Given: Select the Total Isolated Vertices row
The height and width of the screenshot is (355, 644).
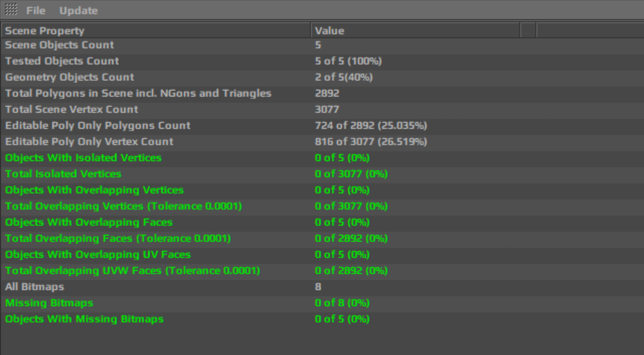Looking at the screenshot, I should pos(322,174).
